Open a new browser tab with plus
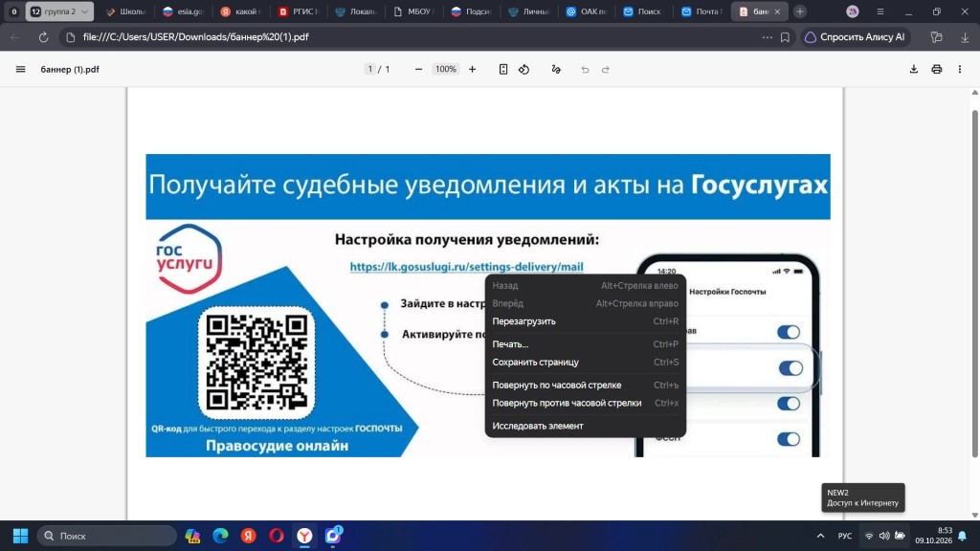Screen dimensions: 980x551 click(800, 11)
